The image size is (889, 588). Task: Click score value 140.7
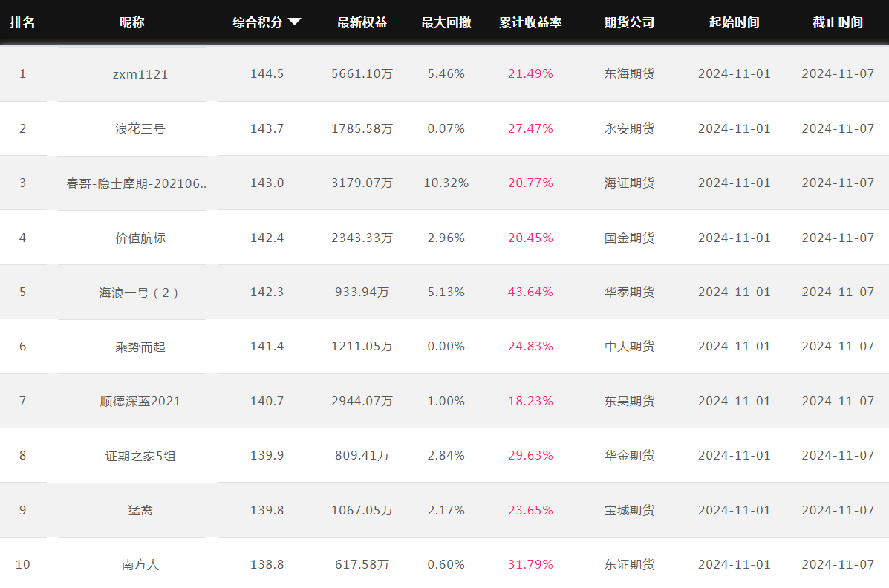click(267, 401)
